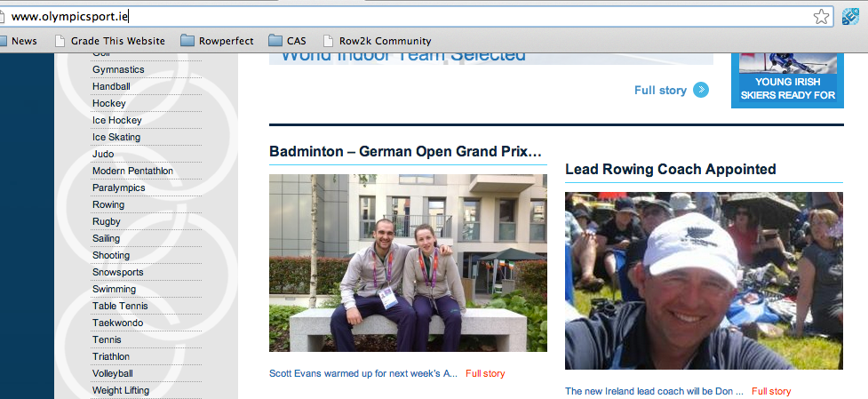Screen dimensions: 868x399
Task: Go to the Paralympics sidebar link
Action: pyautogui.click(x=118, y=188)
